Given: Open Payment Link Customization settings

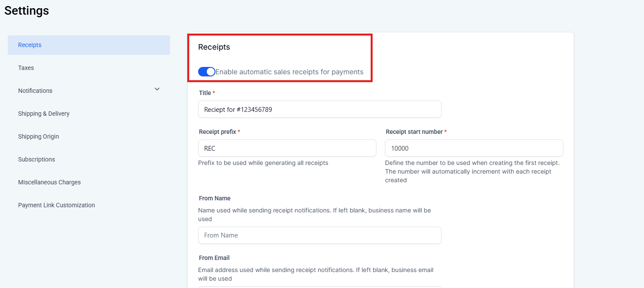Looking at the screenshot, I should pos(57,205).
